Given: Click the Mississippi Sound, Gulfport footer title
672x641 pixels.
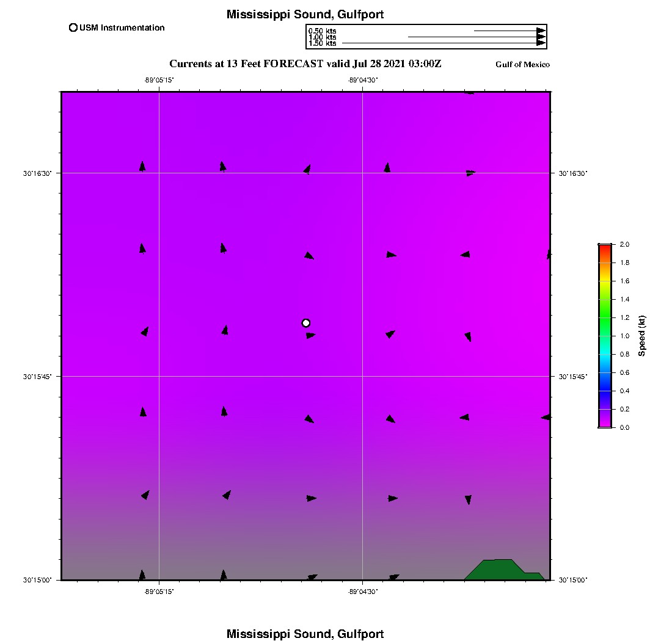Looking at the screenshot, I should point(305,634).
